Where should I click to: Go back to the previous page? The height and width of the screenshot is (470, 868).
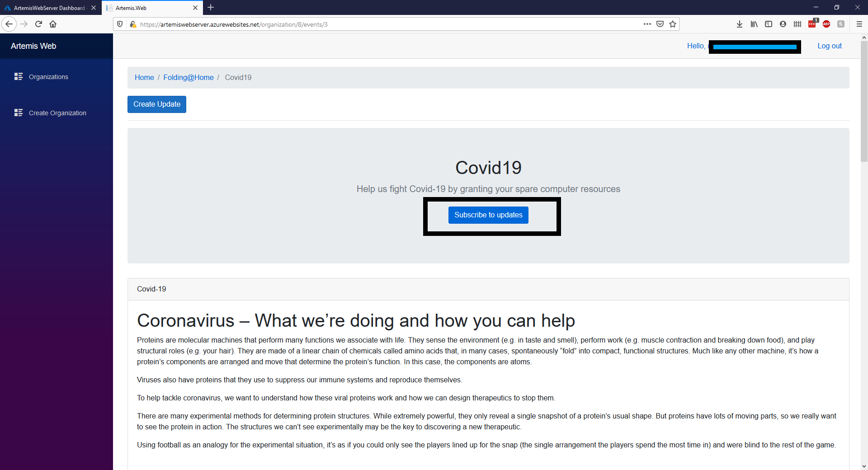(9, 24)
